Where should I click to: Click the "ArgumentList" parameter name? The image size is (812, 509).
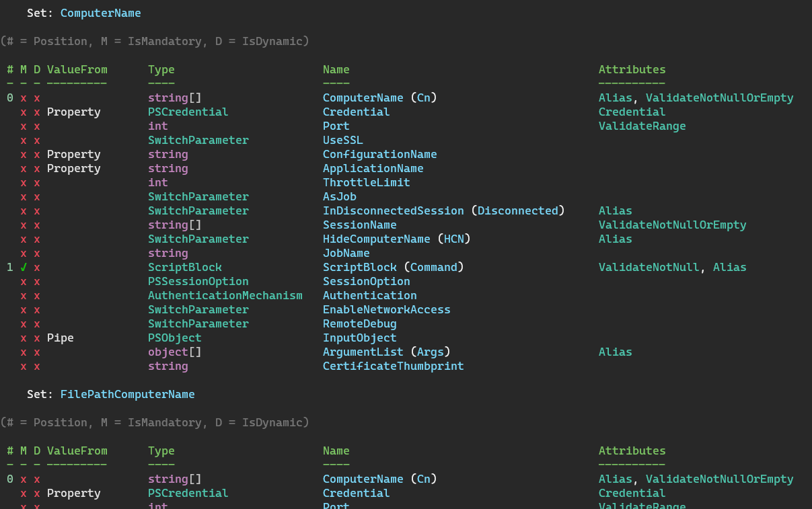[363, 352]
